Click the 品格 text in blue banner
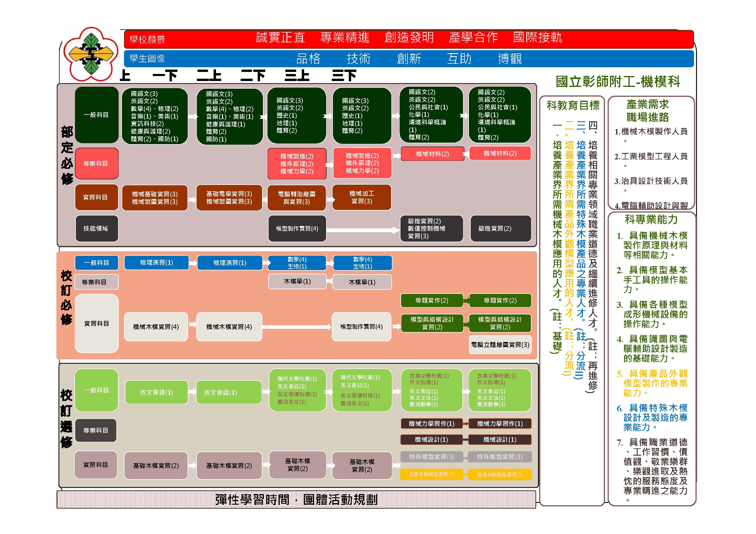 [x=308, y=59]
